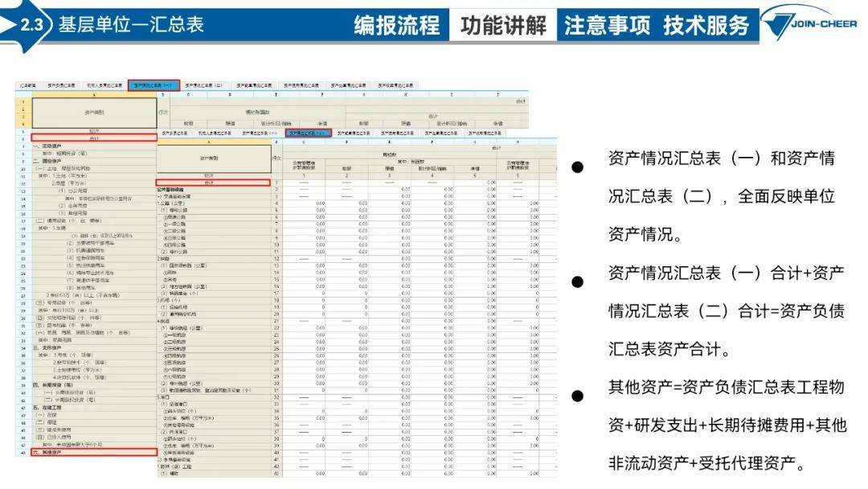This screenshot has height=489, width=868.
Task: Open the 汇总封面 sheet tab
Action: click(x=27, y=84)
